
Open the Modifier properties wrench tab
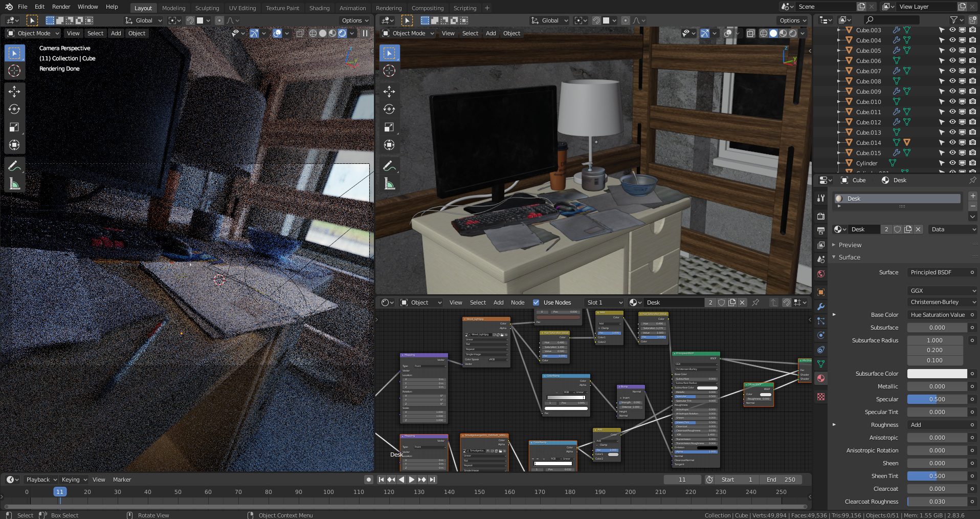(x=821, y=307)
